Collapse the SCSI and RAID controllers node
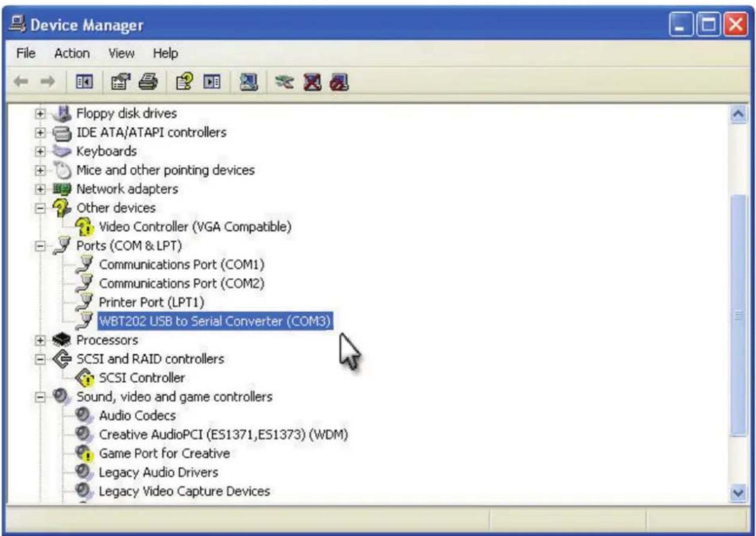This screenshot has width=756, height=536. pos(41,359)
